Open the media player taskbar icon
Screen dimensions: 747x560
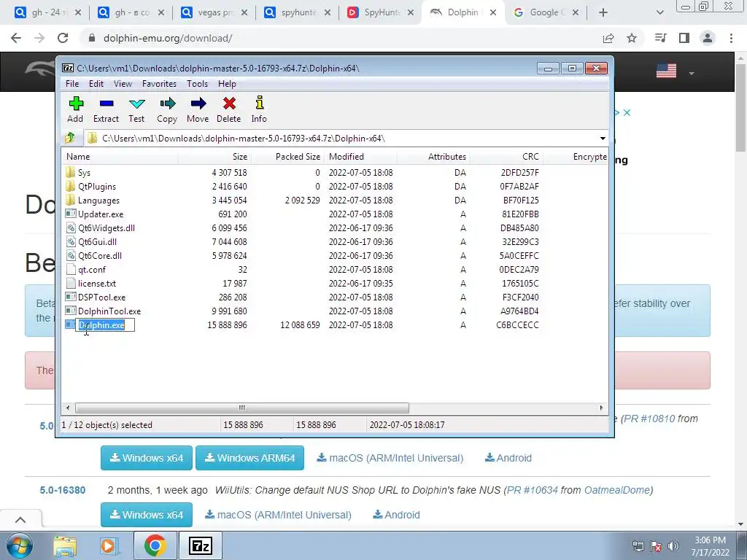(x=108, y=546)
